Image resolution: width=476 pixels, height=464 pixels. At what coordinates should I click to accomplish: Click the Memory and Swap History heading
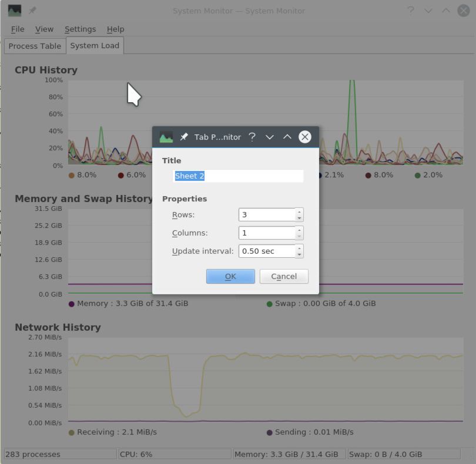pyautogui.click(x=84, y=199)
